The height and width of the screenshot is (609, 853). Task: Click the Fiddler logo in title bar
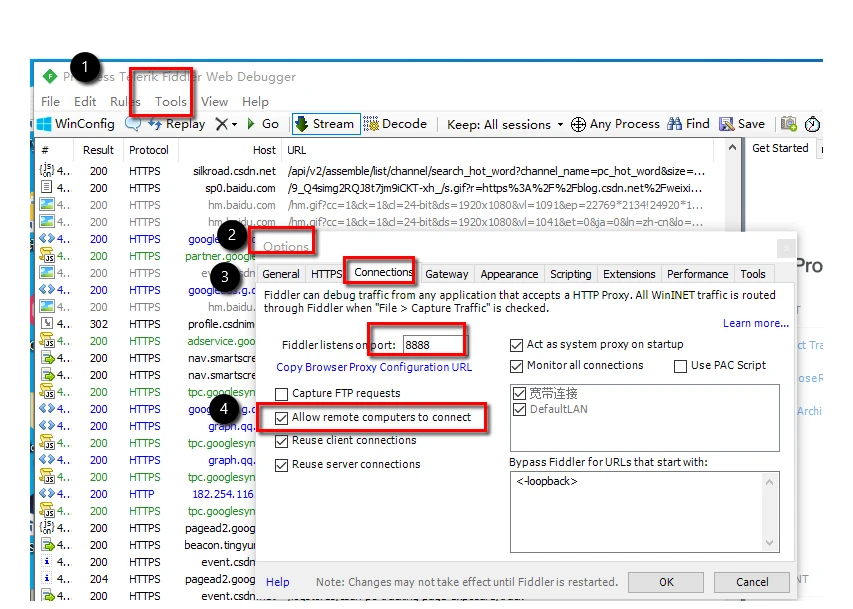point(50,77)
